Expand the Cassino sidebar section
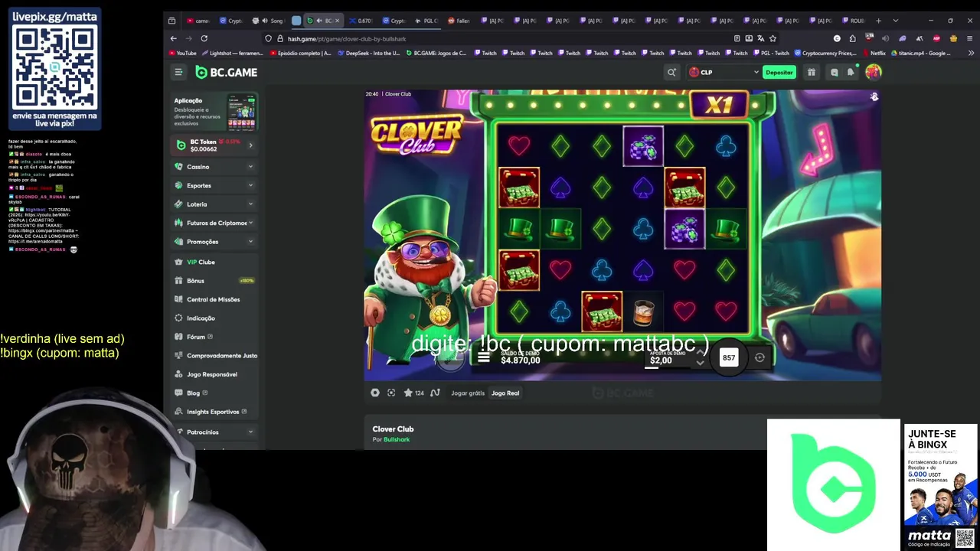Image resolution: width=980 pixels, height=551 pixels. click(x=215, y=167)
